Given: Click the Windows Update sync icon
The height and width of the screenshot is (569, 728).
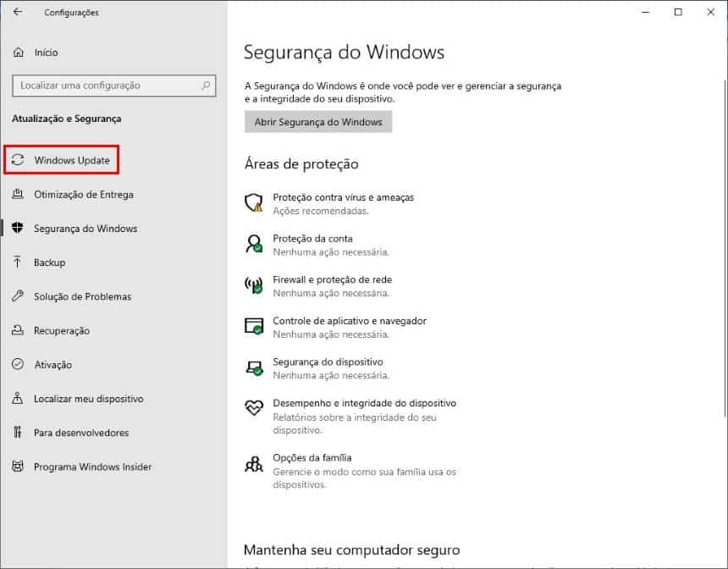Looking at the screenshot, I should pyautogui.click(x=18, y=160).
